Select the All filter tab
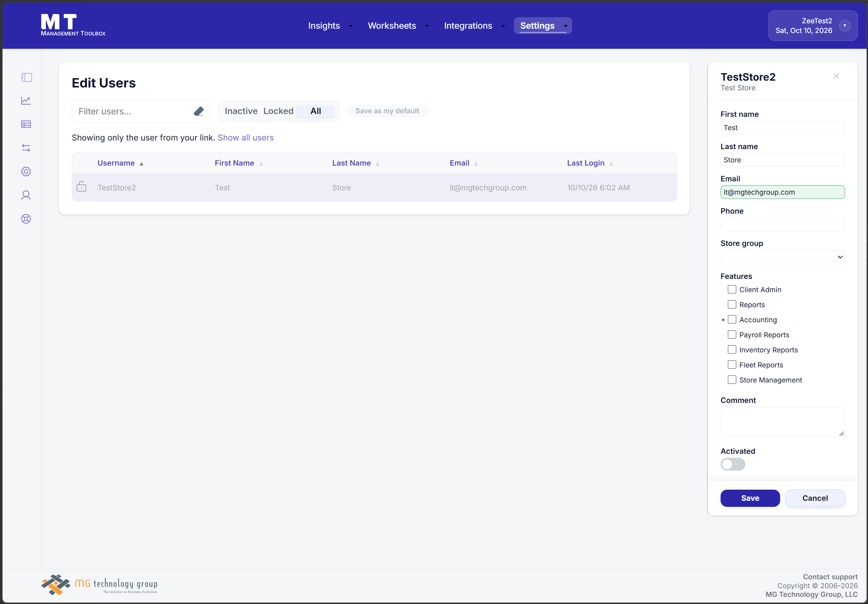The image size is (868, 604). click(316, 111)
